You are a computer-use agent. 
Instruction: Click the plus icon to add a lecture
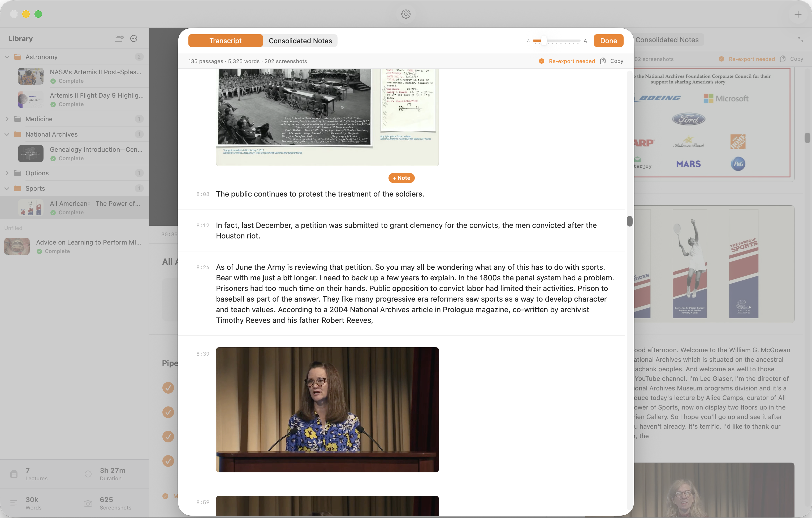(x=797, y=14)
